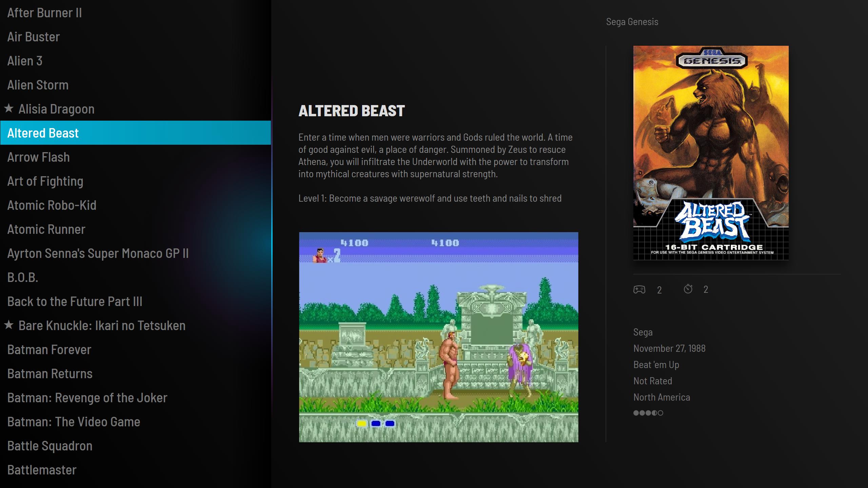Select After Burner II from game list

44,13
